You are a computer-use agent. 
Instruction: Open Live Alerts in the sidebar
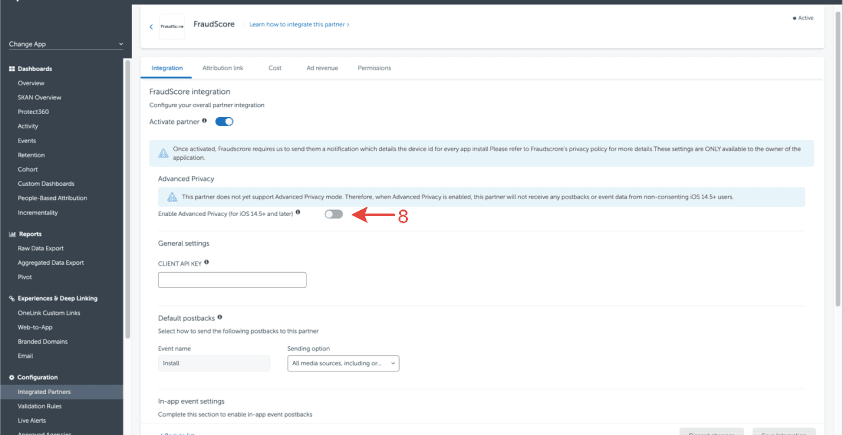pos(32,420)
